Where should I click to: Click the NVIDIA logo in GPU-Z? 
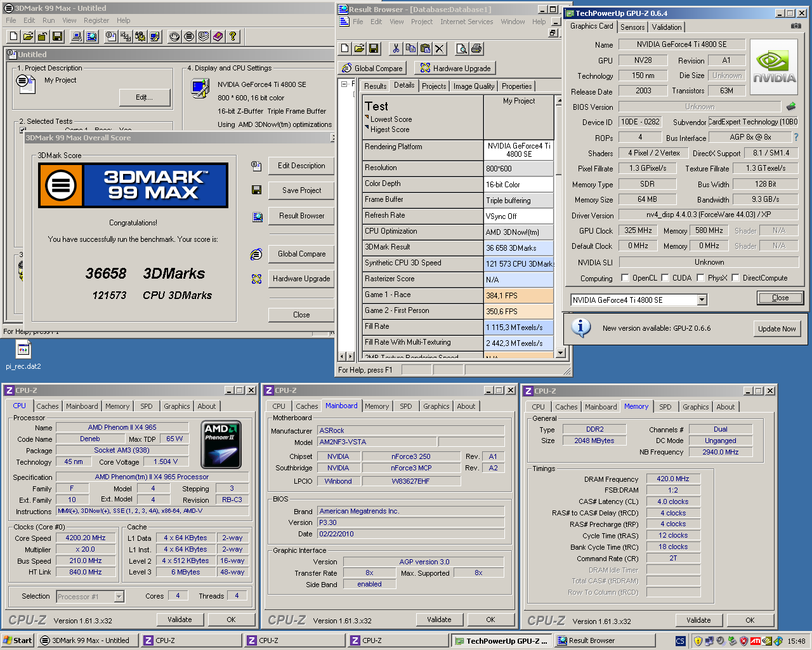pos(774,67)
